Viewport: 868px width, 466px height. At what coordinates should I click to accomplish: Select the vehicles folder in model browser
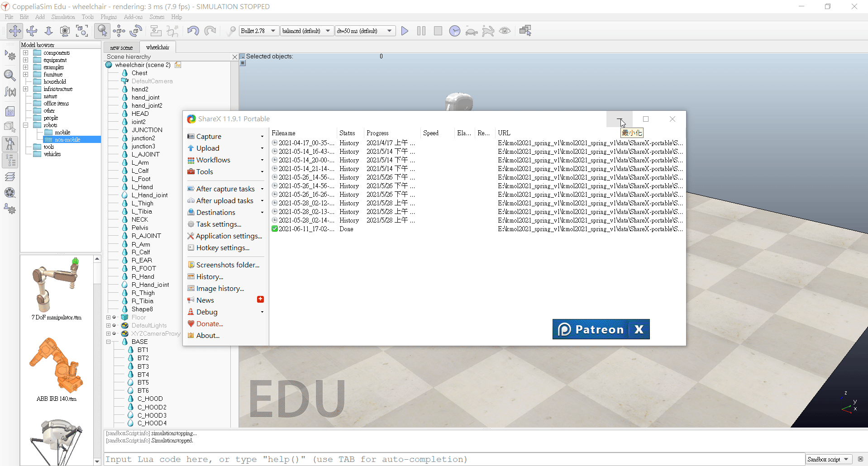[52, 154]
